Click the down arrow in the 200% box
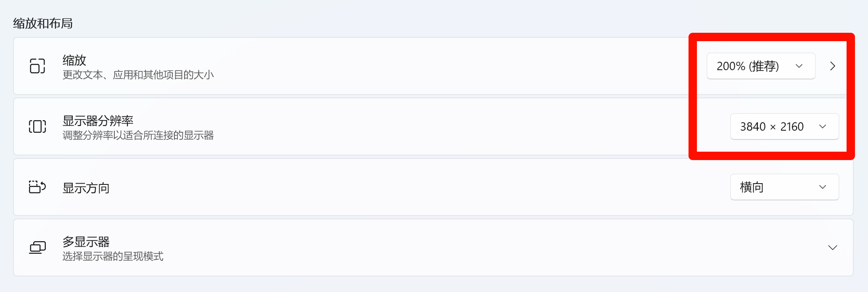Screen dimensions: 868x292 (x=799, y=66)
